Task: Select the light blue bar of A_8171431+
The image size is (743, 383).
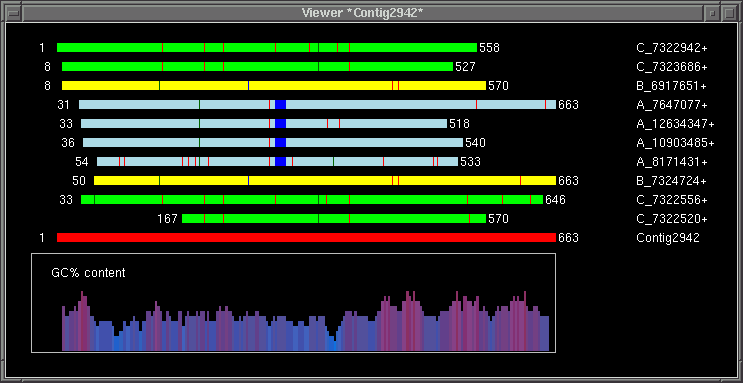Action: [x=278, y=161]
